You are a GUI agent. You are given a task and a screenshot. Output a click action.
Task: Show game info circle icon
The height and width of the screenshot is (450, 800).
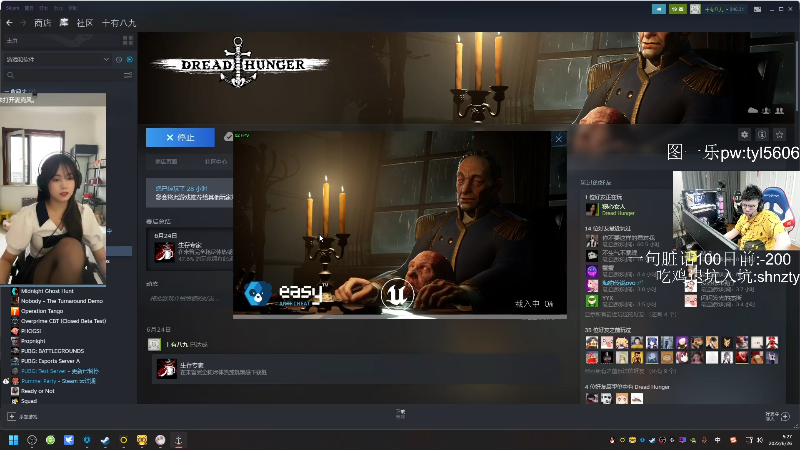[762, 135]
